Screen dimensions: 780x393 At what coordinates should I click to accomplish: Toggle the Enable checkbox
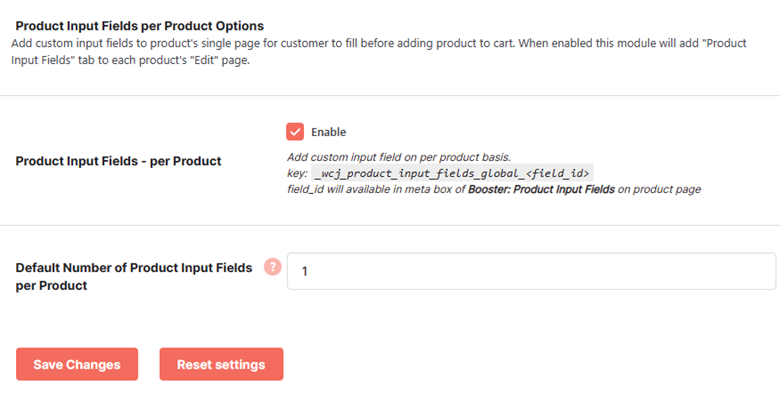click(x=295, y=132)
